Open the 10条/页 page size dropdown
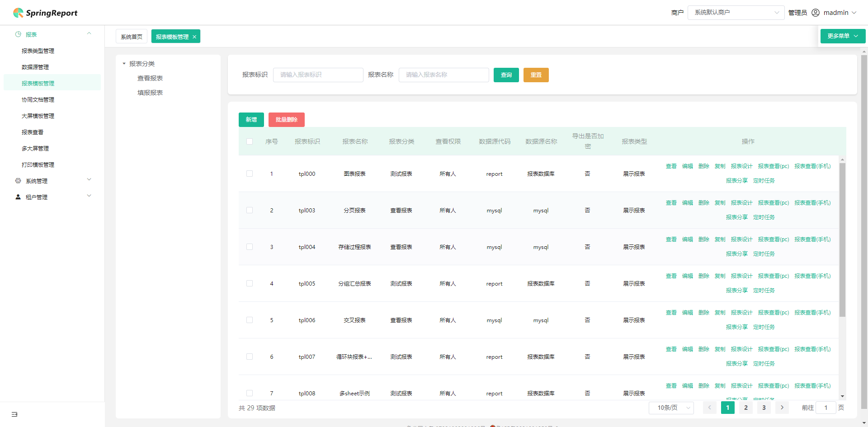The image size is (868, 427). point(671,408)
